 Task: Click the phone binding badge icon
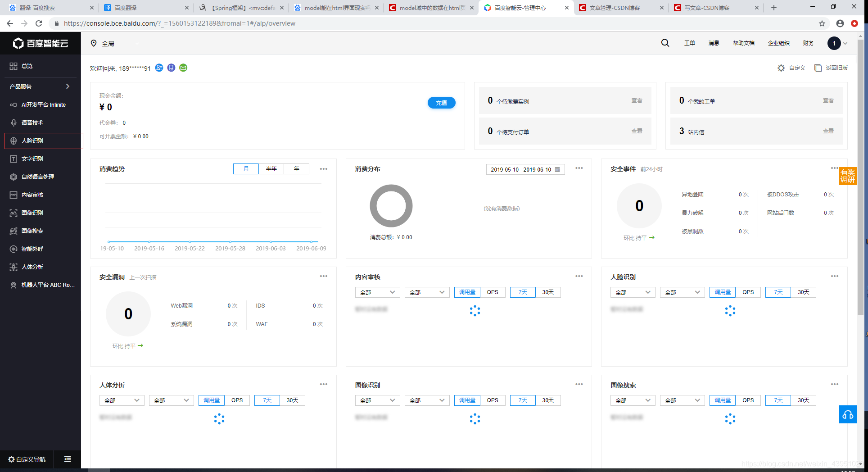coord(171,68)
